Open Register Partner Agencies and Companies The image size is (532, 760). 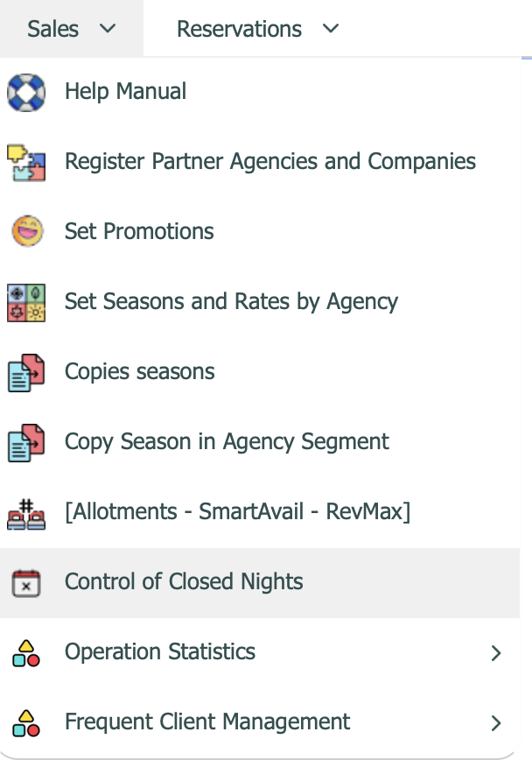(269, 162)
